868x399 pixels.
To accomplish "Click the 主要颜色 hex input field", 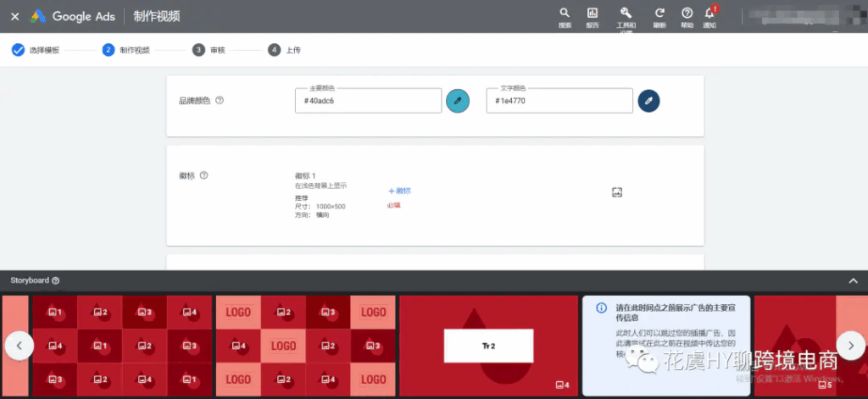I will [369, 101].
